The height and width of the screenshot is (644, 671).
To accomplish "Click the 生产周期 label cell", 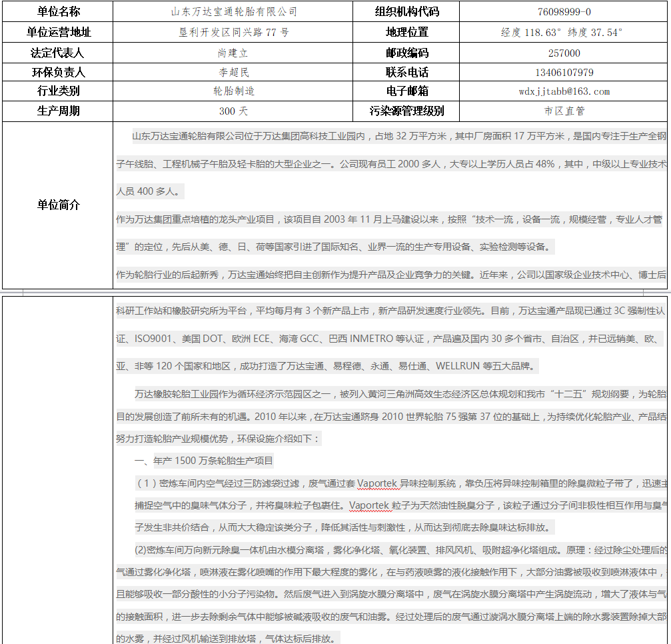I will [x=58, y=111].
